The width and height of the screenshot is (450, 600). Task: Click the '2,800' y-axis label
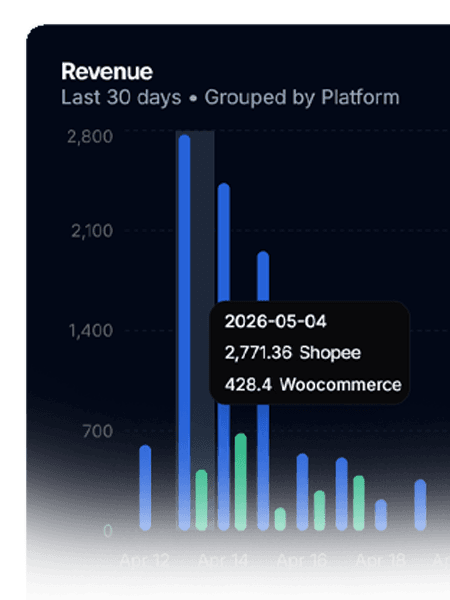[90, 137]
